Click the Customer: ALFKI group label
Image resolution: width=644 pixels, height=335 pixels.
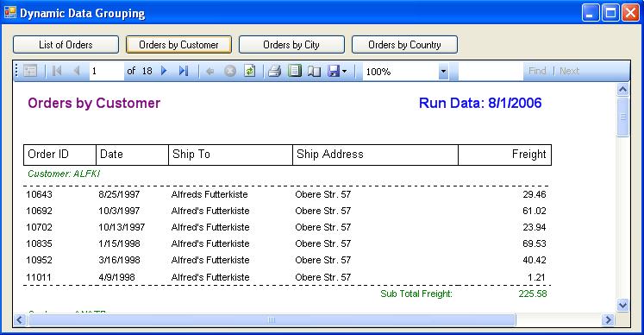[64, 174]
